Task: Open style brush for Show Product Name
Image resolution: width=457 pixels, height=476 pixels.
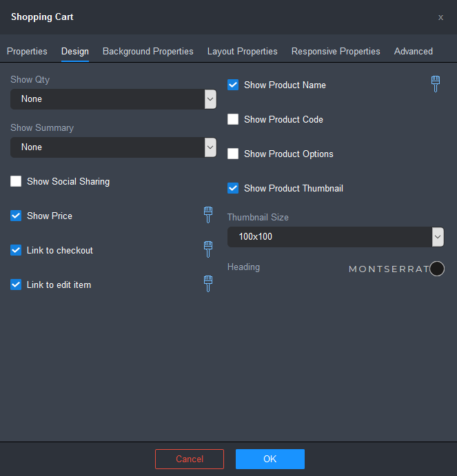Action: click(436, 84)
